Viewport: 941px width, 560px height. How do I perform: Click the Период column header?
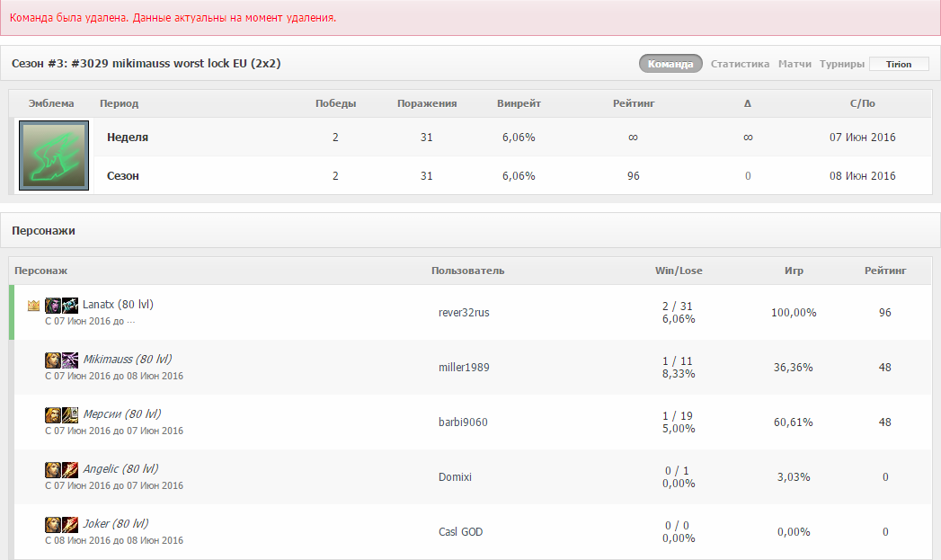click(x=119, y=103)
